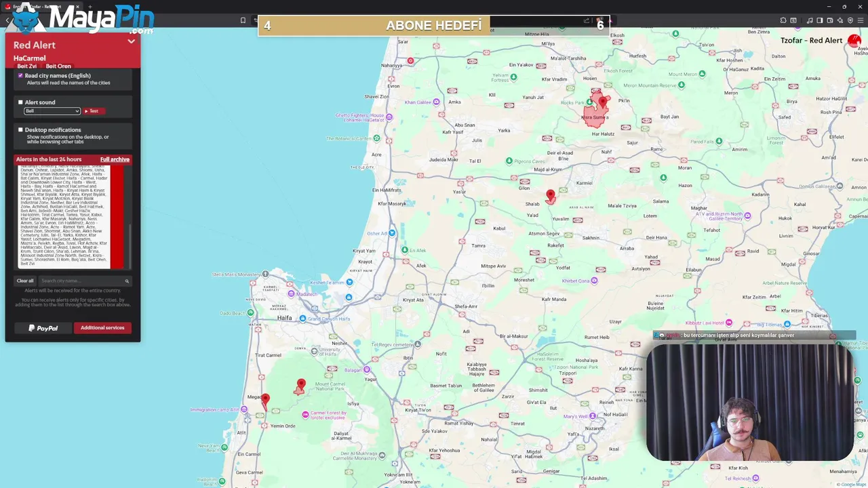
Task: Click the Osher Ad map marker
Action: pos(392,233)
